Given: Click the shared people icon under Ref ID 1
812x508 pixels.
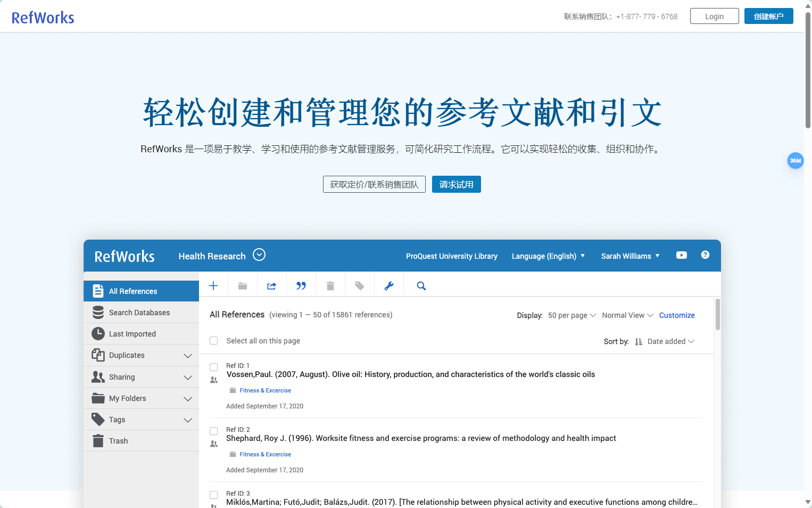Looking at the screenshot, I should click(214, 380).
